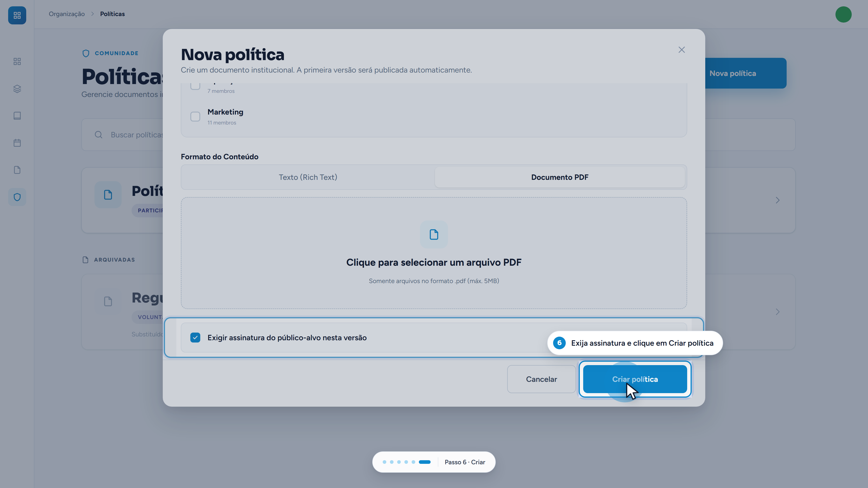868x488 pixels.
Task: Click the PDF file icon in upload area
Action: (434, 235)
